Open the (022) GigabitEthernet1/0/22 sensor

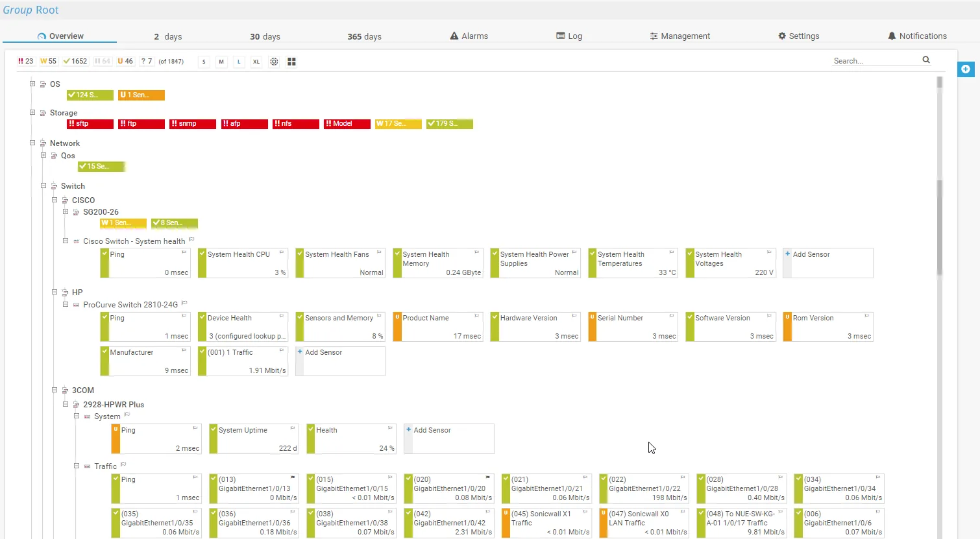(644, 488)
